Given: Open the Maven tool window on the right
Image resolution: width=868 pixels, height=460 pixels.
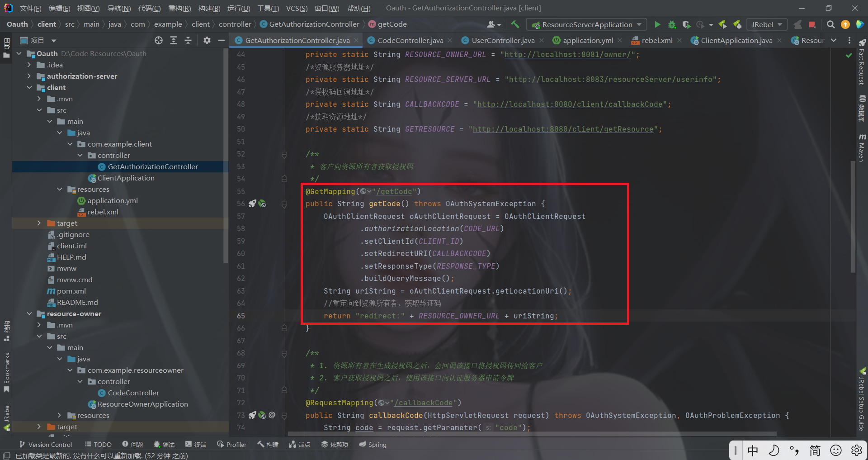Looking at the screenshot, I should click(x=863, y=149).
